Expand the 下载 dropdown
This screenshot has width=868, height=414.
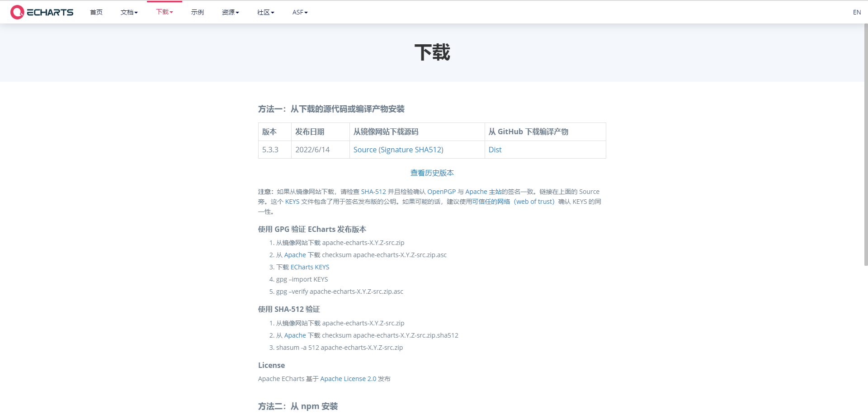click(x=164, y=12)
